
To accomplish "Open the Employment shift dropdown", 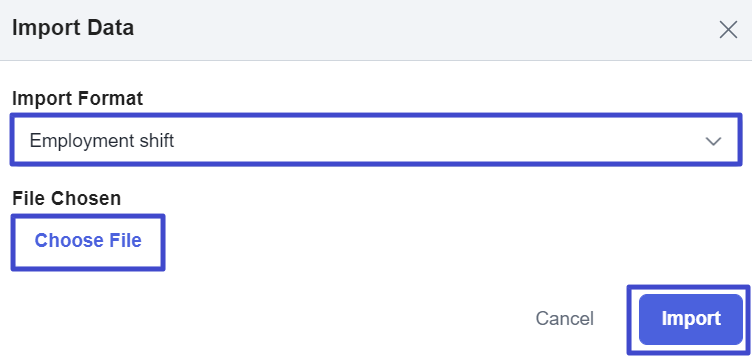I will 376,140.
